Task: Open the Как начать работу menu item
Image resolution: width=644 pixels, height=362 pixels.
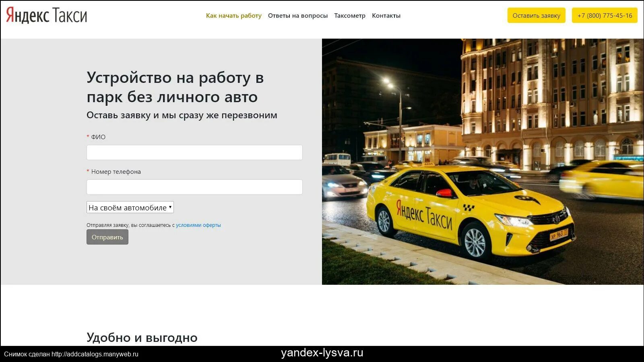Action: tap(233, 16)
